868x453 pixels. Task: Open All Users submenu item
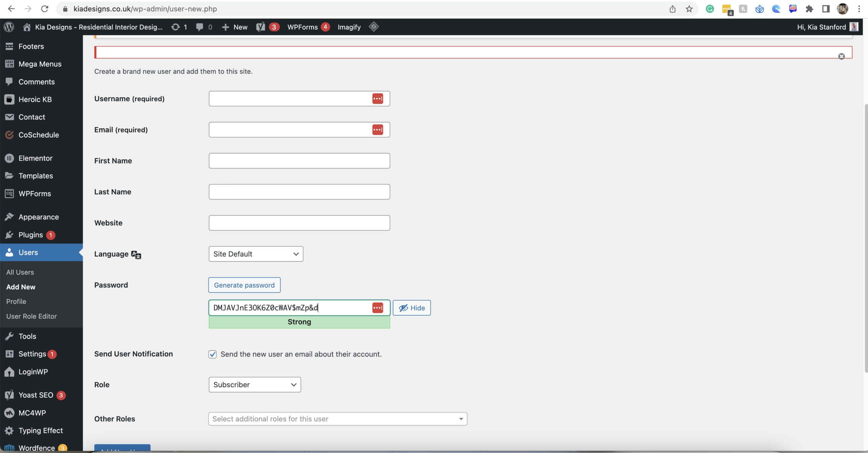pyautogui.click(x=20, y=272)
